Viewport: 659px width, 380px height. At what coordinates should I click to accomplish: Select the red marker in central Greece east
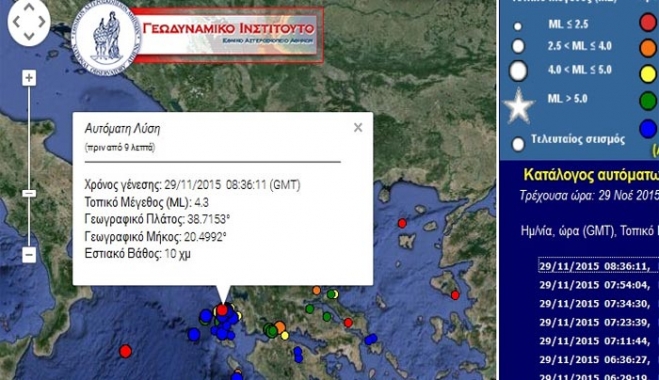(348, 322)
